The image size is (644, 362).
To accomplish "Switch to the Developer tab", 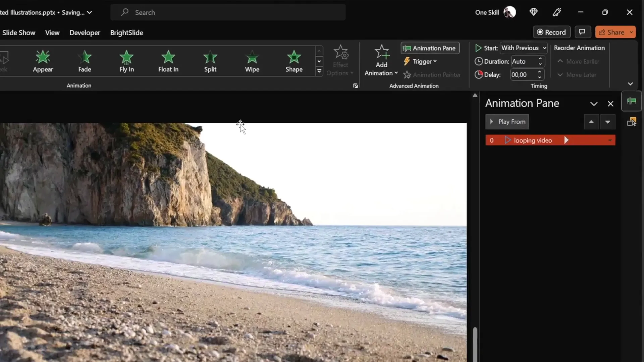I will (85, 33).
